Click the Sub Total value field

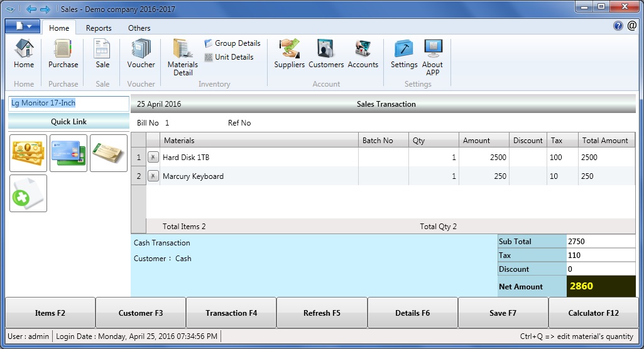(601, 242)
